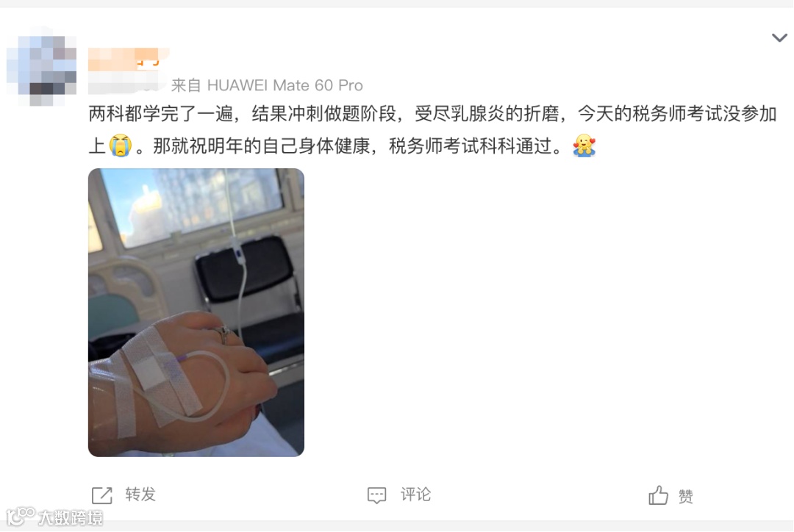Click the 评论 label
The image size is (794, 532).
tap(415, 495)
